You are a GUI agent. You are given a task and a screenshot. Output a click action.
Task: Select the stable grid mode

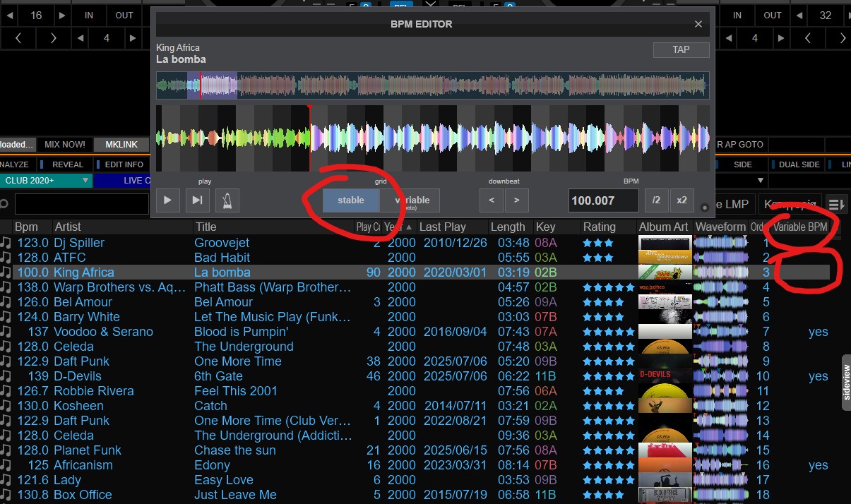[x=351, y=200]
